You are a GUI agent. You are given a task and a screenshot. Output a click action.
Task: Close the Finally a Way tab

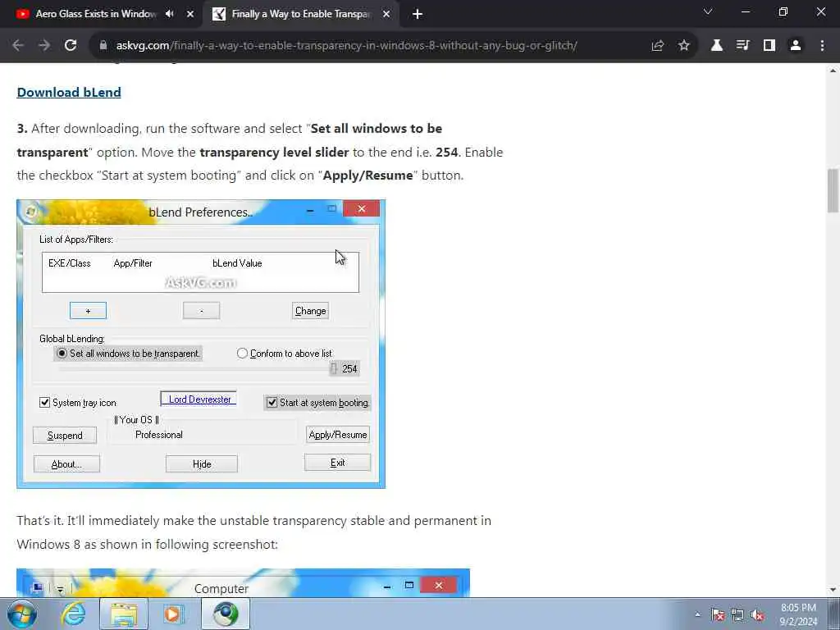coord(386,14)
